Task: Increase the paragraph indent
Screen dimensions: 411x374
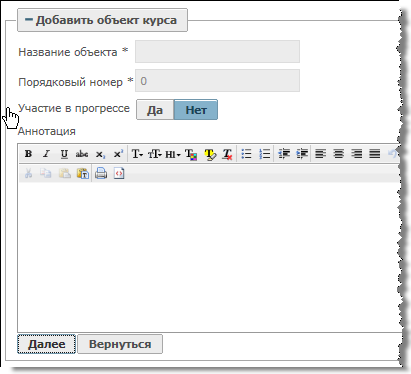Action: (x=302, y=154)
